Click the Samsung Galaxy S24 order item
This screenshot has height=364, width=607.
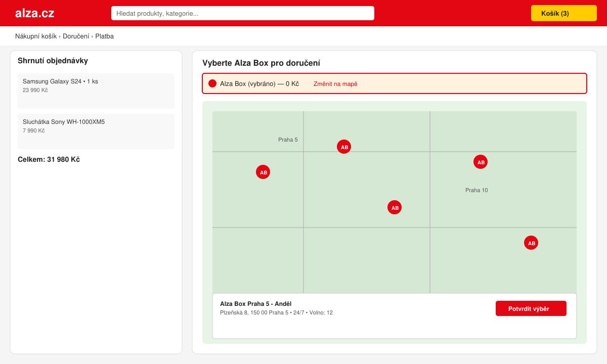[x=96, y=91]
